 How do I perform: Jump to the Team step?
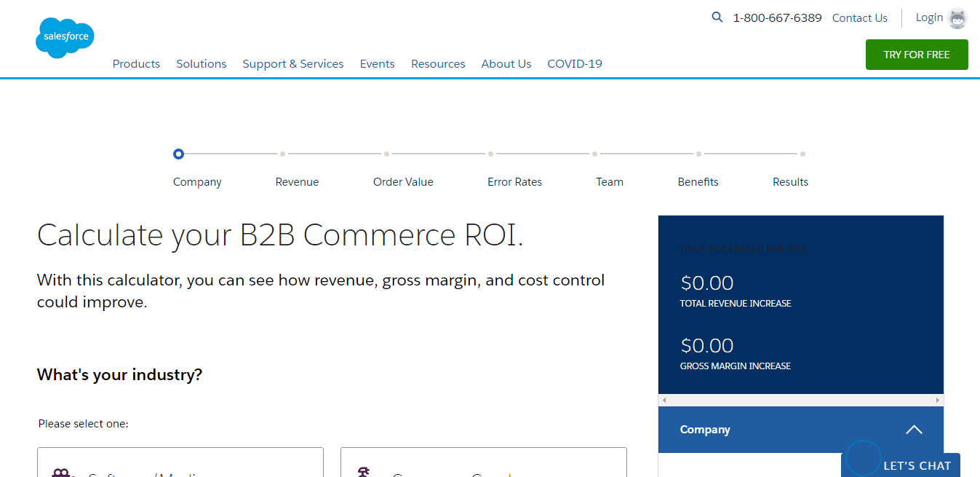[610, 182]
